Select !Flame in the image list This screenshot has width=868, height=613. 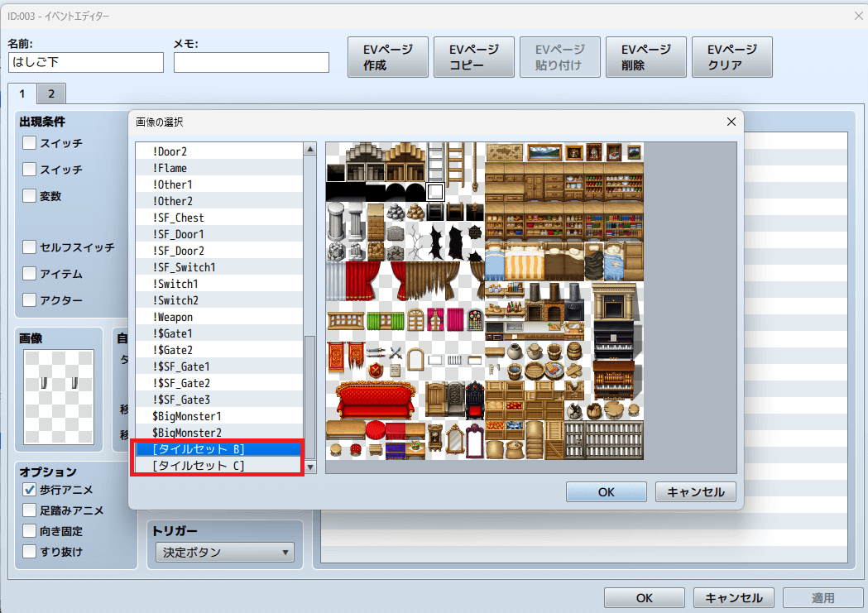tap(219, 168)
